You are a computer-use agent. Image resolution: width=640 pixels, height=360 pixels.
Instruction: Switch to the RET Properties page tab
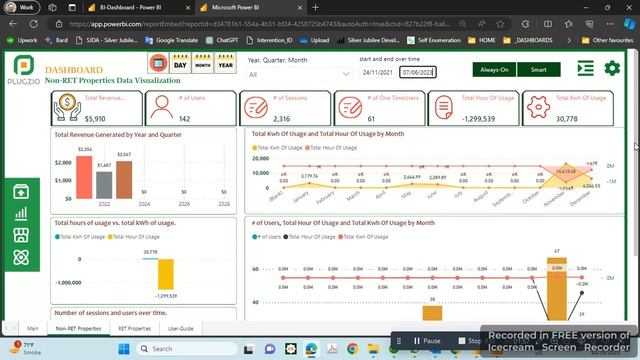134,328
